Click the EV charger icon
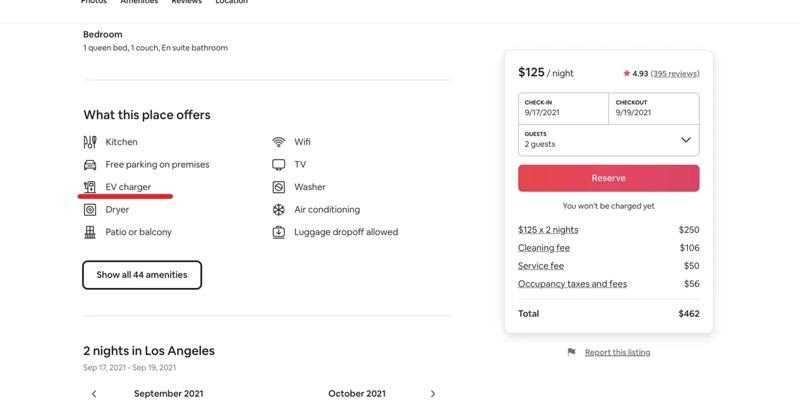 click(x=90, y=187)
